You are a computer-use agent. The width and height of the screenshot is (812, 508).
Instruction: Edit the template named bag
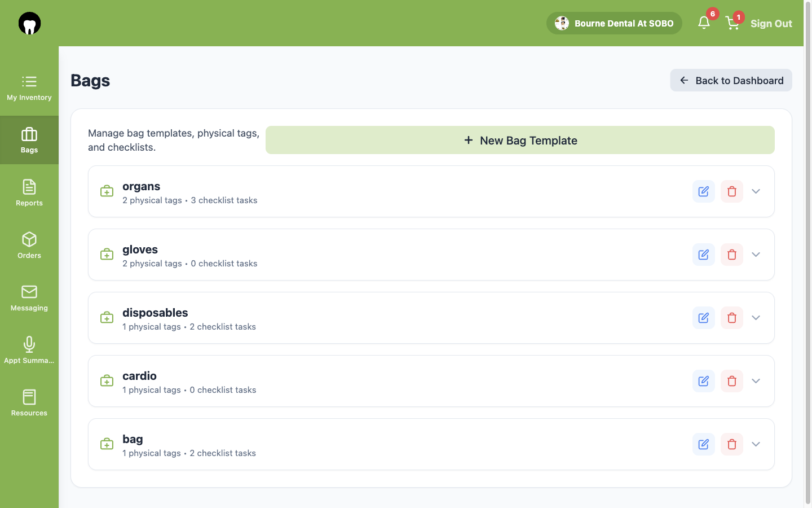(704, 444)
